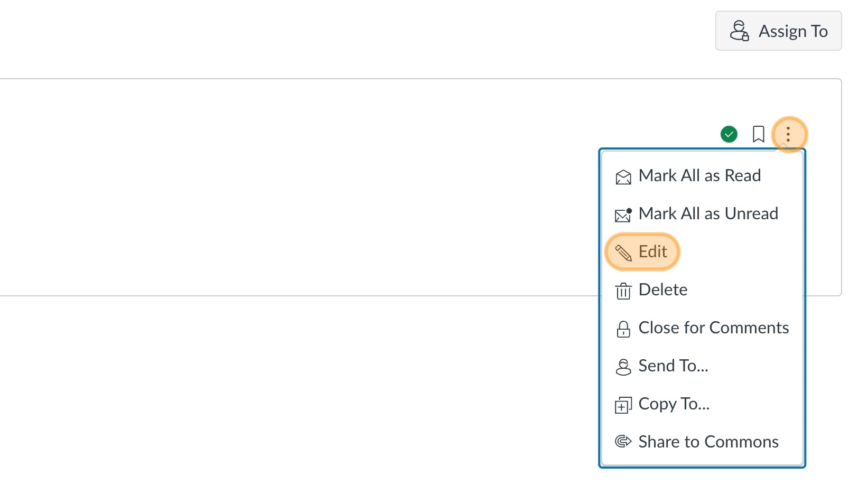Image resolution: width=859 pixels, height=504 pixels.
Task: Collapse the discussion options dropdown
Action: point(789,135)
